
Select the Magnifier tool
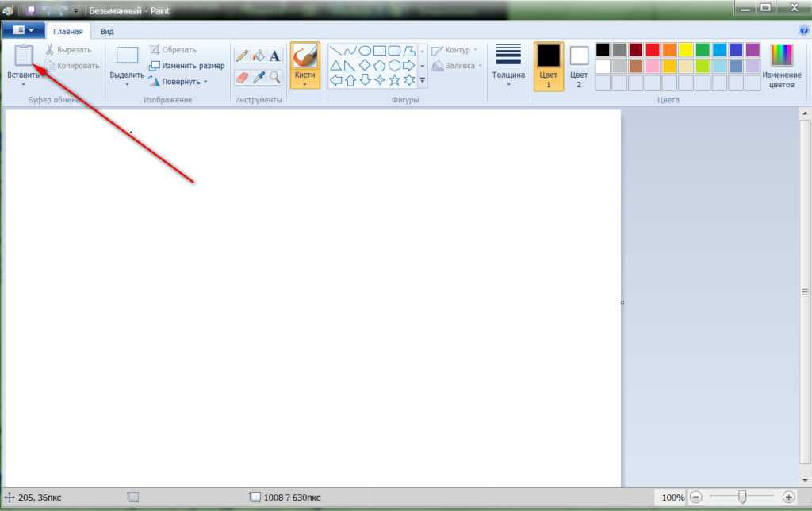point(275,77)
